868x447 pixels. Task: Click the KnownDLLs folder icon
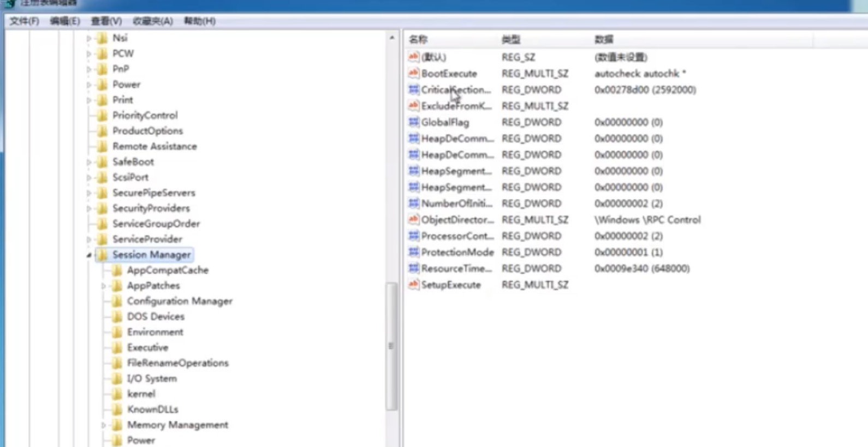click(x=117, y=409)
